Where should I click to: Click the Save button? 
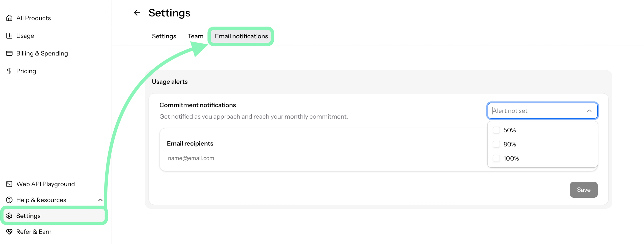583,190
